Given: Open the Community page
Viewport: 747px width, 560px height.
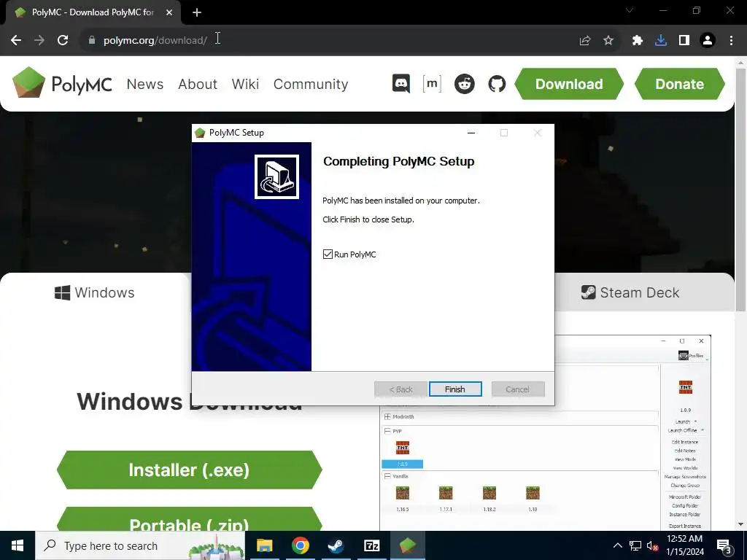Looking at the screenshot, I should pos(311,85).
